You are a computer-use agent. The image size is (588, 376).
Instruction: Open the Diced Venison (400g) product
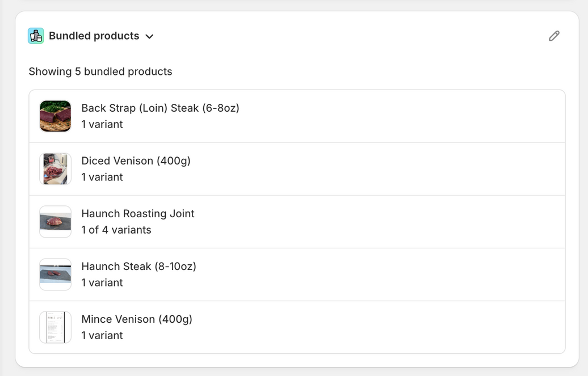(x=136, y=160)
